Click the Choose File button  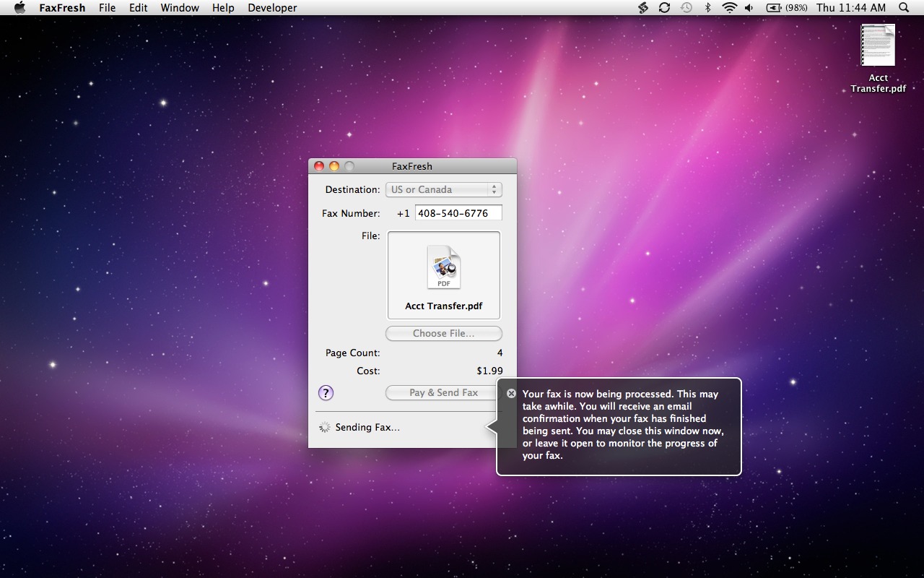coord(443,334)
